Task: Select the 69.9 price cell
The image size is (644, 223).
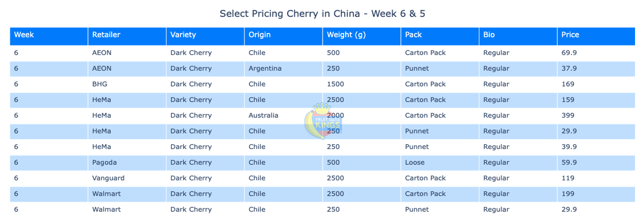Action: point(569,53)
